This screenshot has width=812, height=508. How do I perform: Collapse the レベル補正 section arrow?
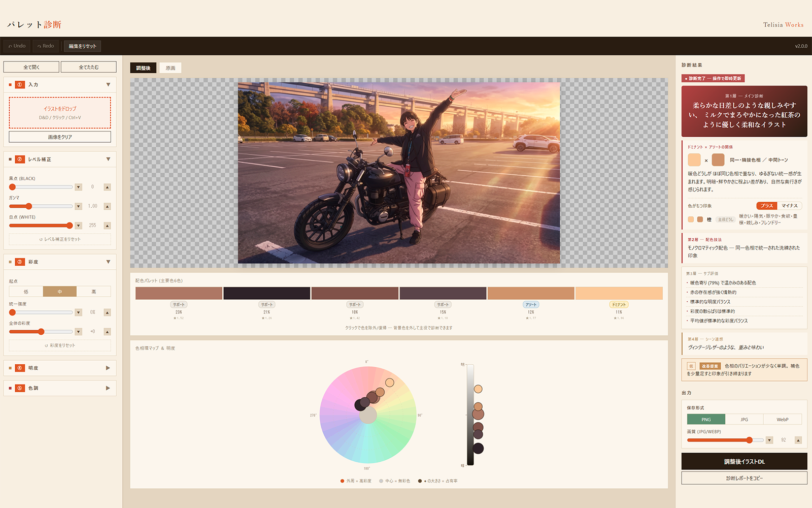(108, 160)
